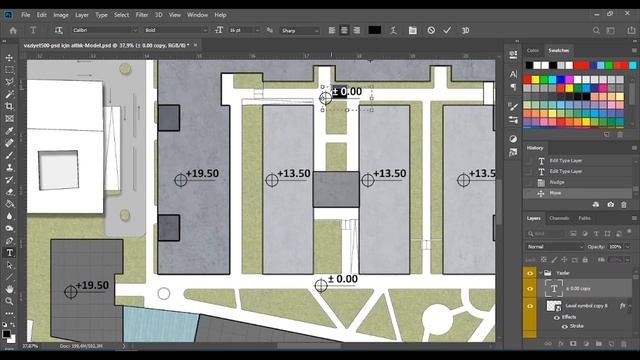This screenshot has height=360, width=640.
Task: Open the Character and Paragraph panels button
Action: 413,30
